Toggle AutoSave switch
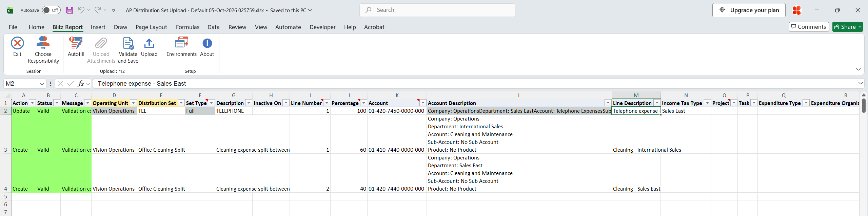Screen dimensions: 868x216 [x=51, y=10]
